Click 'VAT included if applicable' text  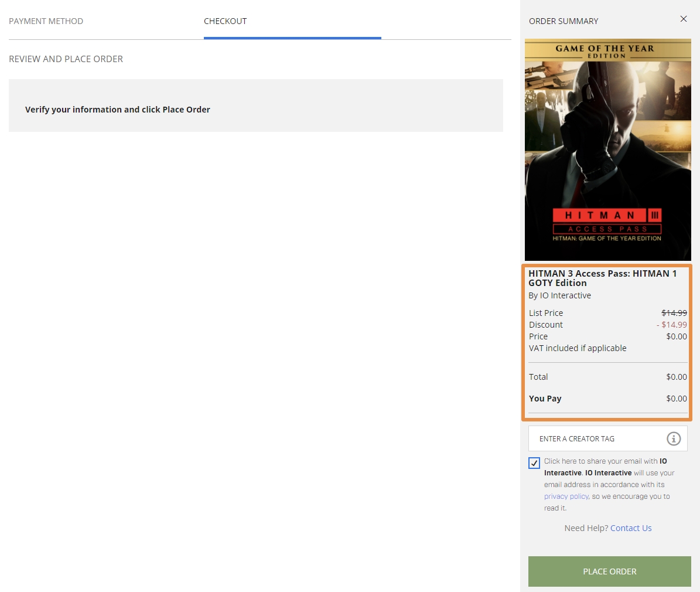(577, 348)
